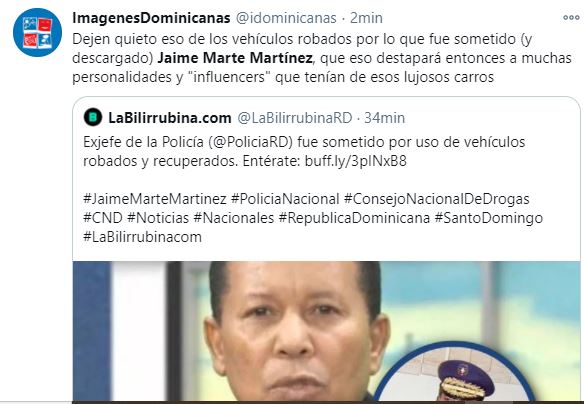Open LaBilirrubina.com account name
This screenshot has height=404, width=584.
[x=170, y=118]
